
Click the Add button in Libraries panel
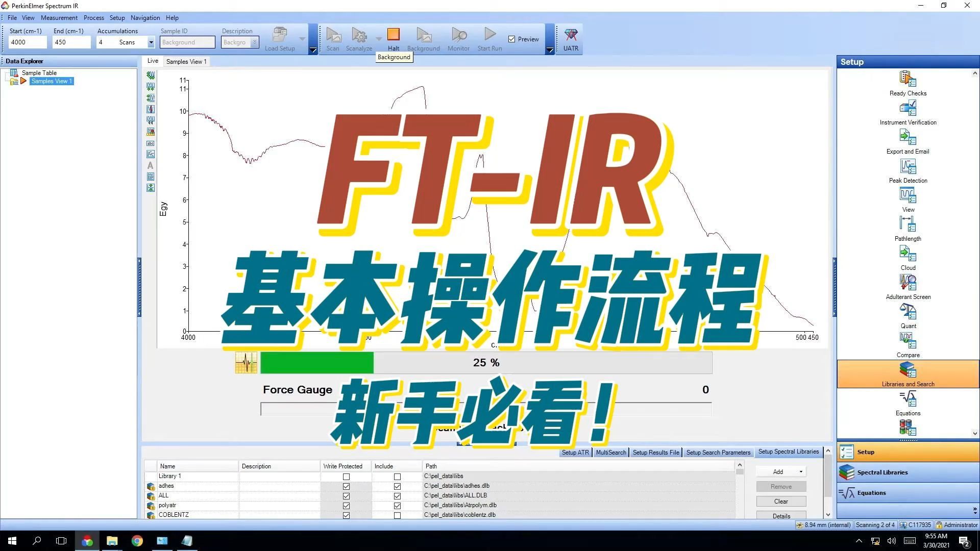778,471
